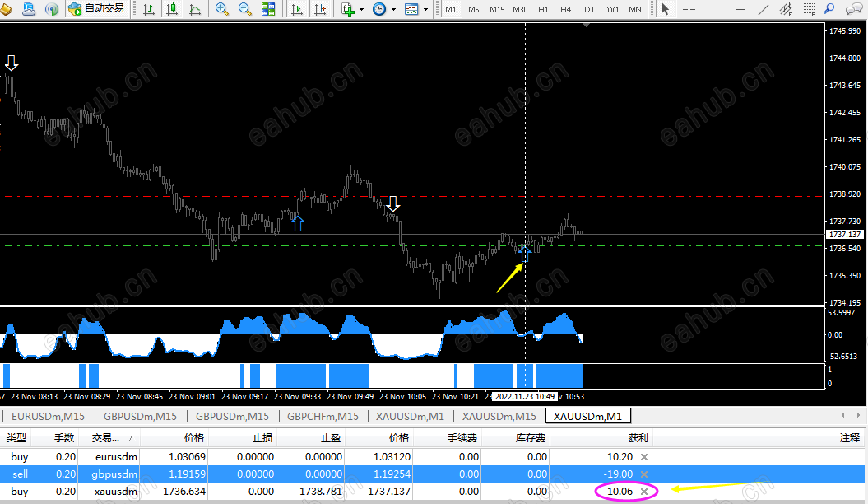
Task: Switch to D1 timeframe
Action: pos(589,9)
